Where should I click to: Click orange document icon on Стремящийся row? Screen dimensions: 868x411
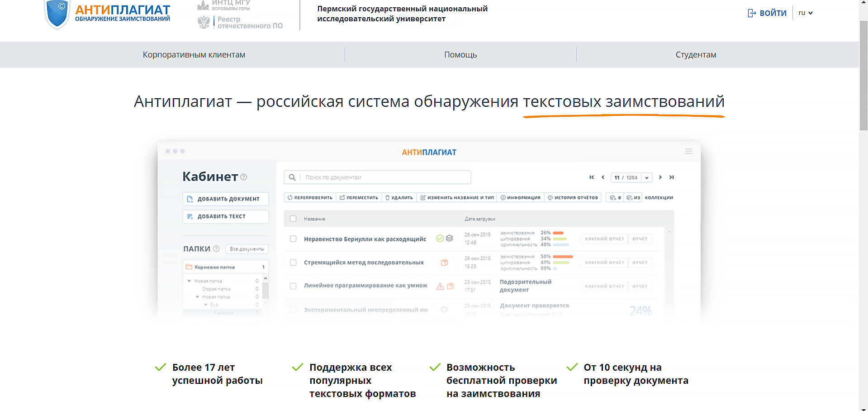click(445, 263)
